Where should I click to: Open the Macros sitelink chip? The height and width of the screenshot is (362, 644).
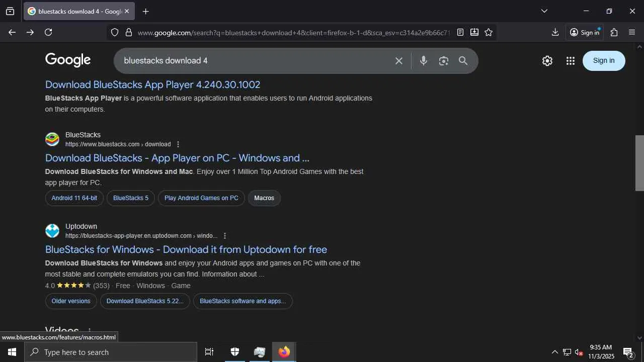point(264,198)
